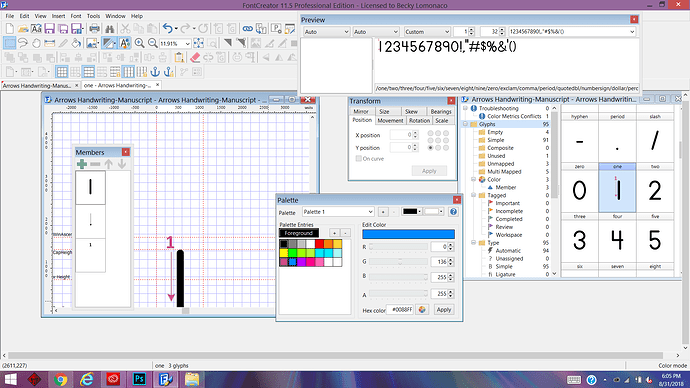Click the blue link chain icon
This screenshot has width=690, height=388.
pyautogui.click(x=248, y=29)
